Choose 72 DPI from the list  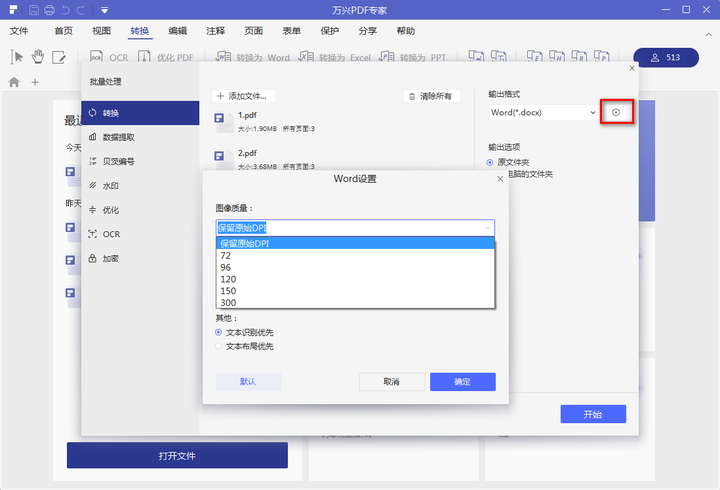355,255
